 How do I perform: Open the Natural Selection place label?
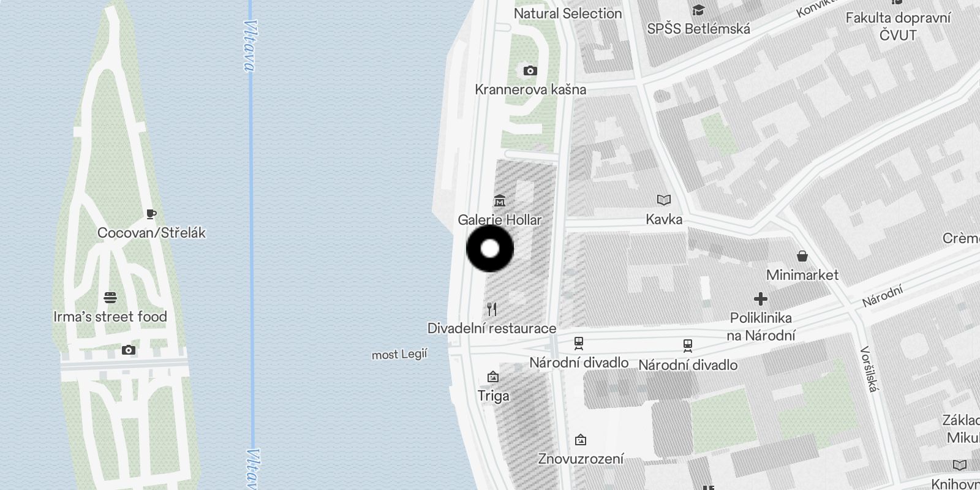coord(568,13)
